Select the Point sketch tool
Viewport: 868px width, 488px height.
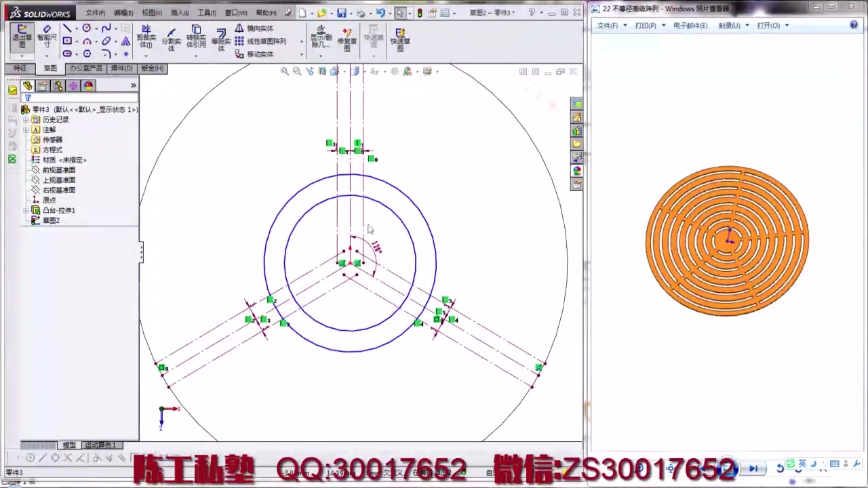(125, 54)
